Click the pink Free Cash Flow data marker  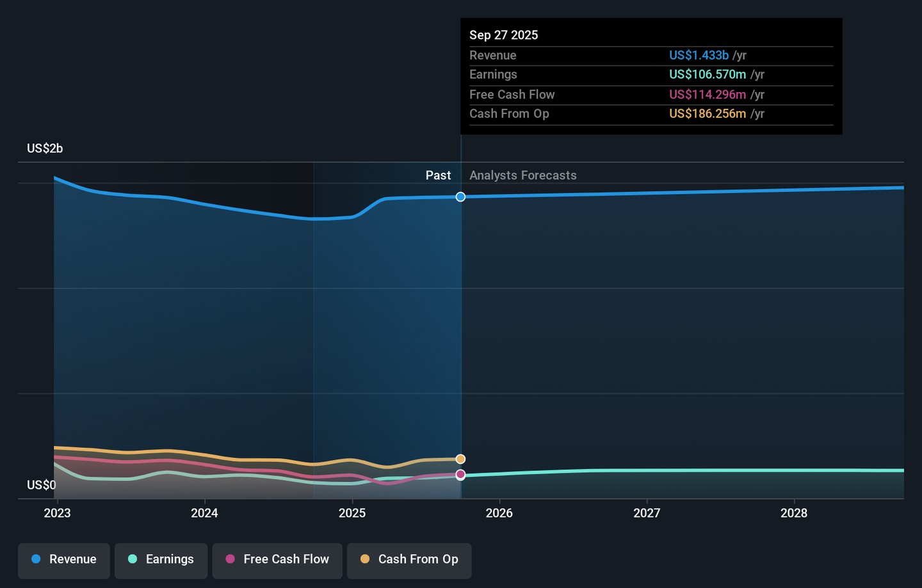coord(460,475)
